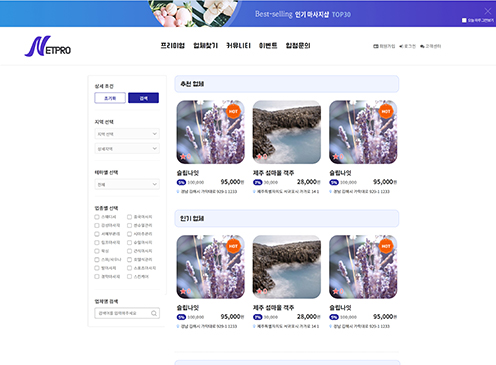The height and width of the screenshot is (365, 496).
Task: Click star rating on 추천 업체 제주 섬마을 객주 photo
Action: 262,156
